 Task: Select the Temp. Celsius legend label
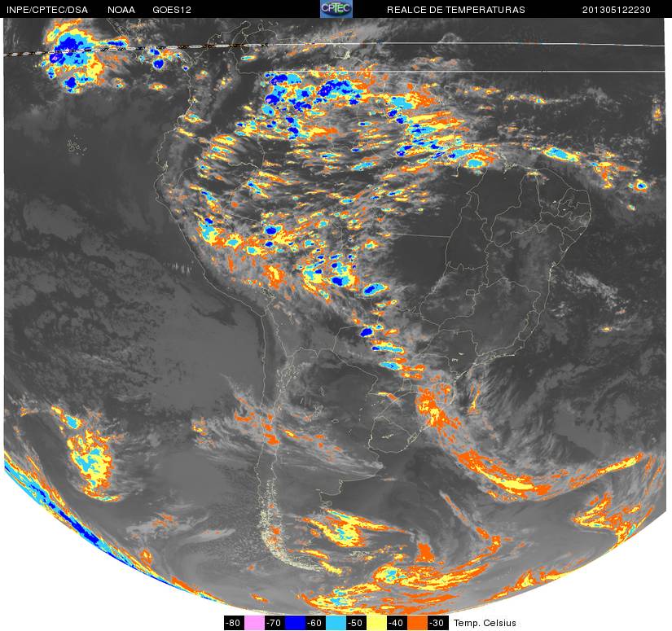pyautogui.click(x=485, y=623)
